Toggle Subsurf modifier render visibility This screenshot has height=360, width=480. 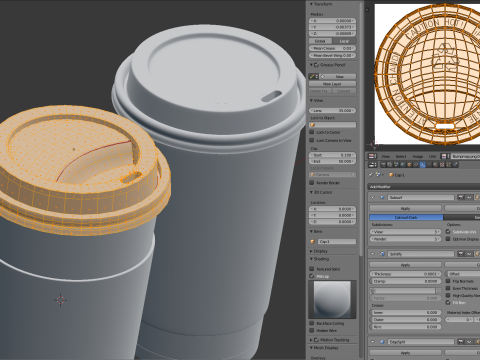[x=461, y=197]
